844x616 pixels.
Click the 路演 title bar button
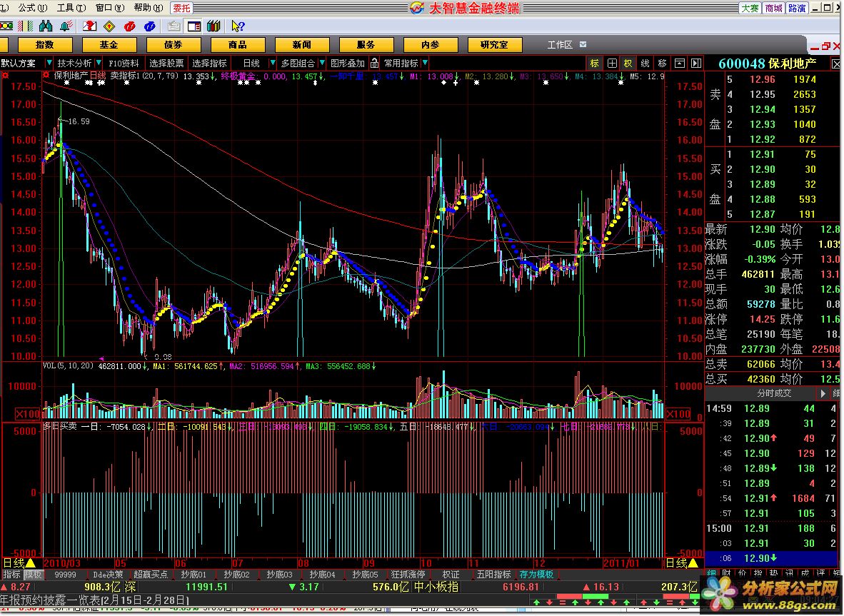pyautogui.click(x=797, y=8)
